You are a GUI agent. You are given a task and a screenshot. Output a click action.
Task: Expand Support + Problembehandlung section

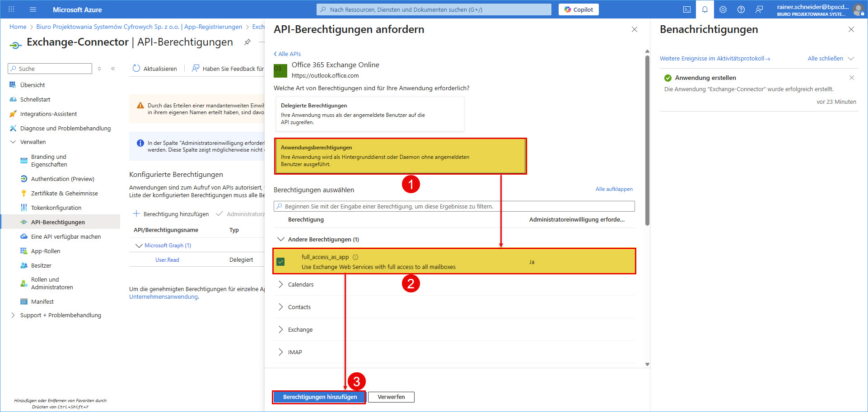tap(13, 315)
